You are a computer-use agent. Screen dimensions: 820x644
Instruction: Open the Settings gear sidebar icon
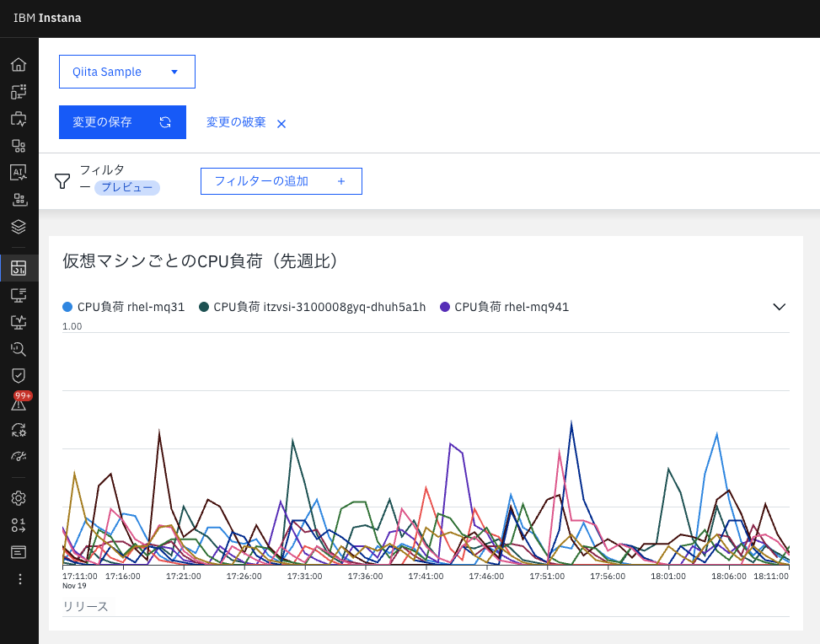point(19,498)
